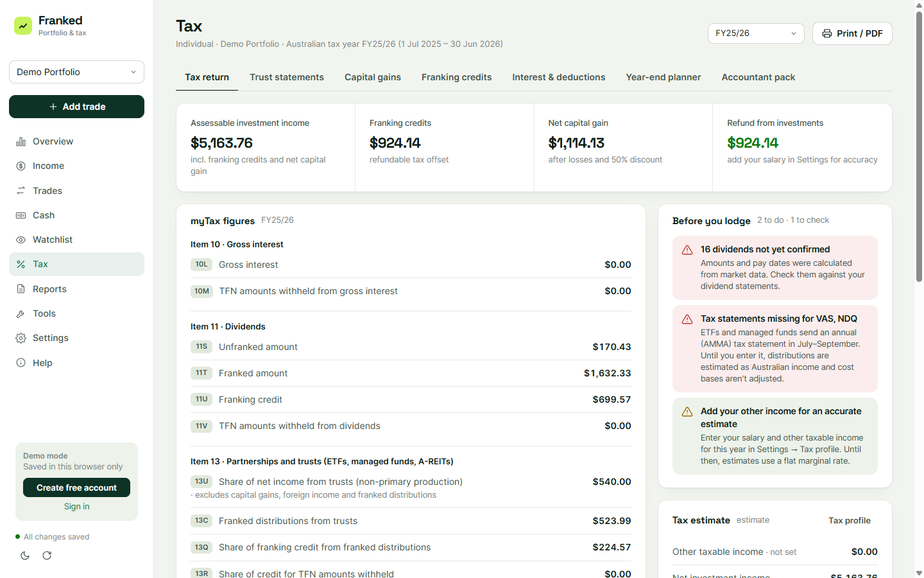Click the warning icon for unconfirmed dividends
The image size is (924, 578).
click(687, 250)
